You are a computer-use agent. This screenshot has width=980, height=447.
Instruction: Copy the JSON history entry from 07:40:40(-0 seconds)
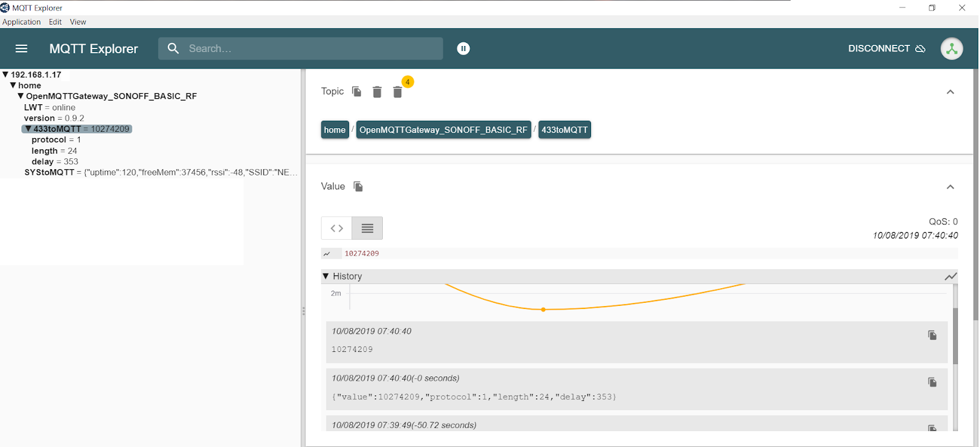coord(932,383)
